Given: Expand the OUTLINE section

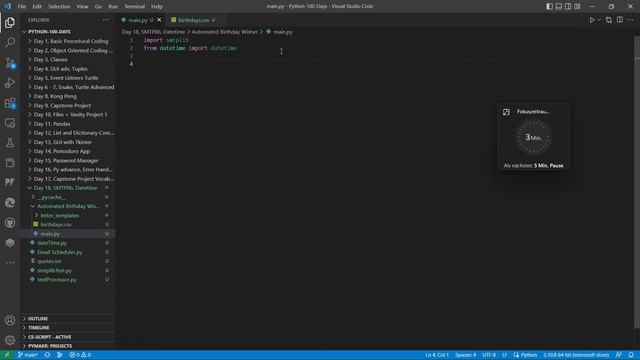Looking at the screenshot, I should [68, 318].
